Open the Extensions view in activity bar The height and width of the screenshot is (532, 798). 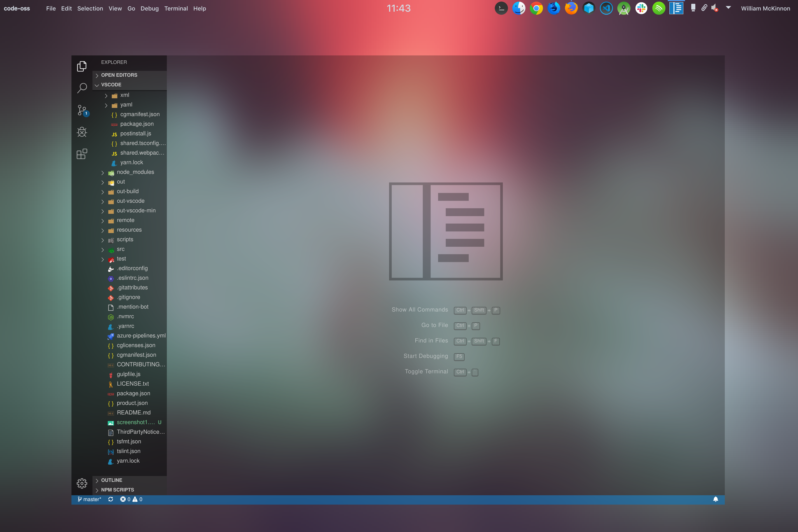(x=82, y=154)
